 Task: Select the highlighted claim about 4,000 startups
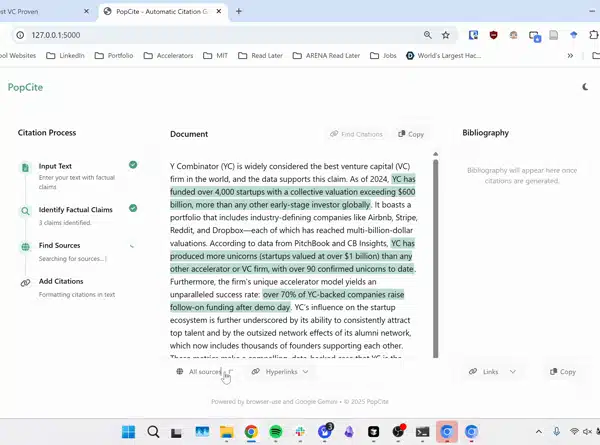point(293,192)
